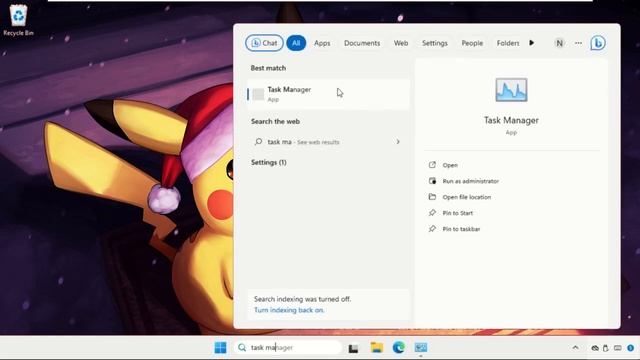Expand web results chevron for 'task ma'

click(x=398, y=142)
